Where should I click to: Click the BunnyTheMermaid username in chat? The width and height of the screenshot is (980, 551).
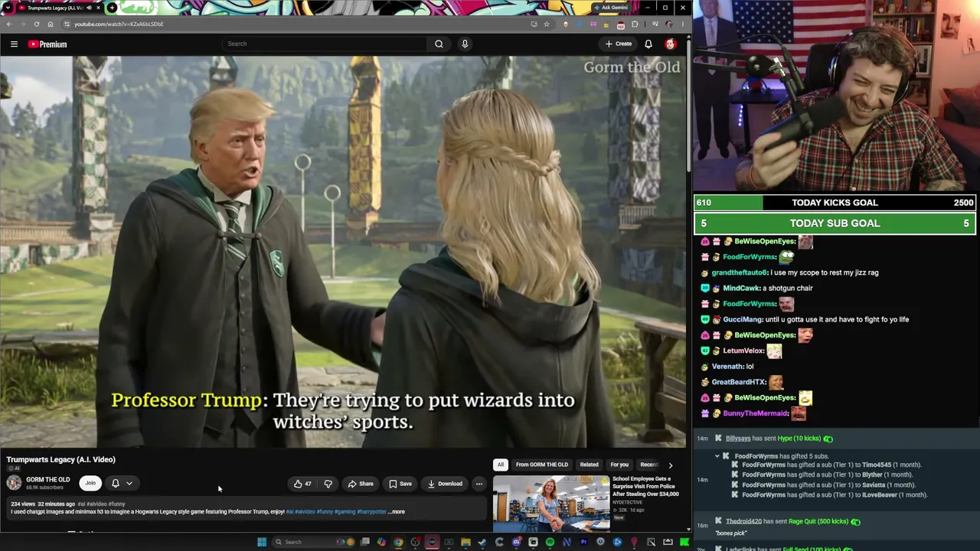pyautogui.click(x=756, y=414)
